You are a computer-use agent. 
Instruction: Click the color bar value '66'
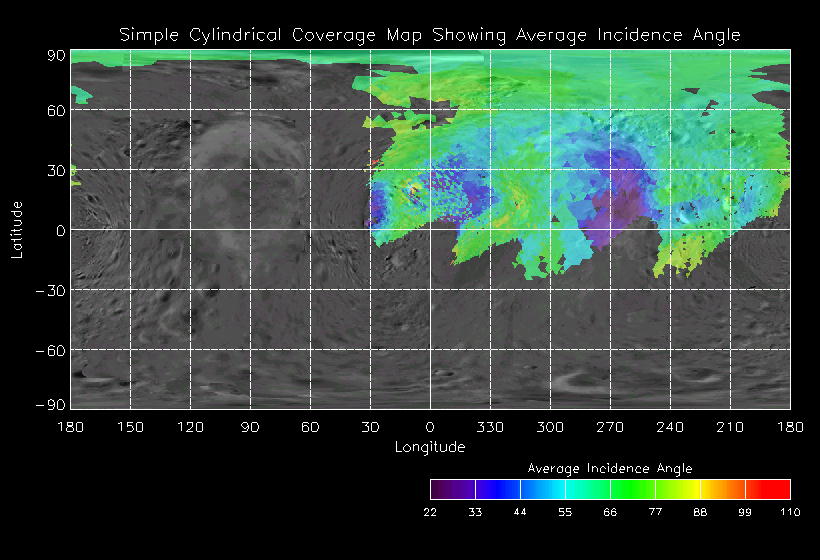610,512
